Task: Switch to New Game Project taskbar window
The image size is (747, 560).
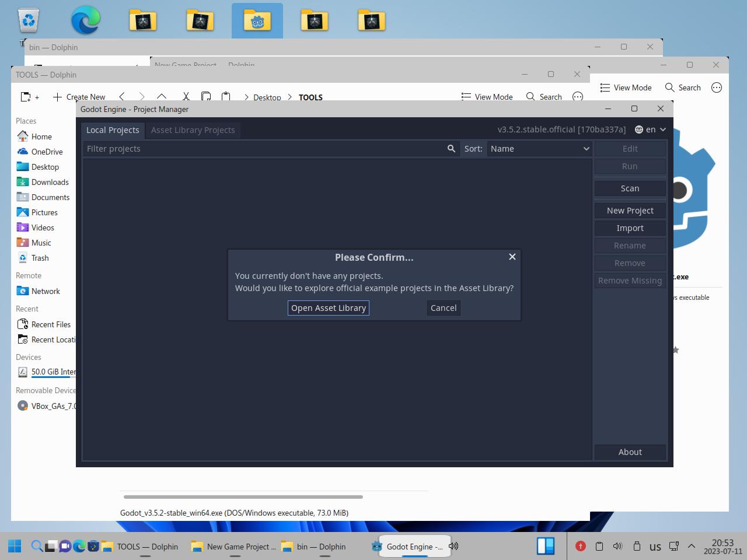Action: [x=234, y=547]
